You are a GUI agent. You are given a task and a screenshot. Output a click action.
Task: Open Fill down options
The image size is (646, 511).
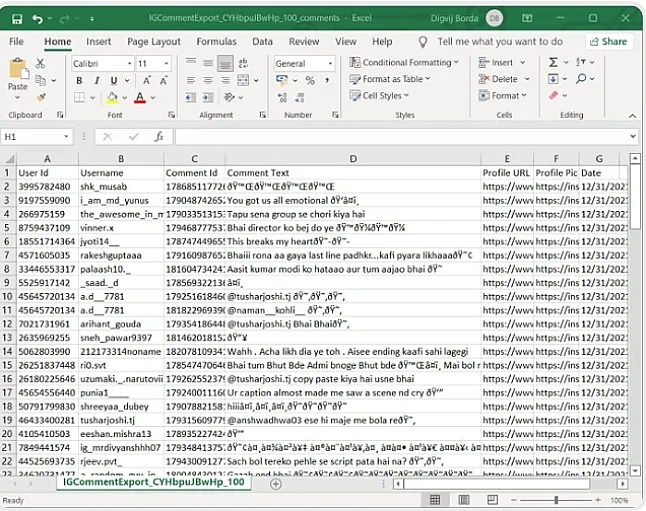[553, 78]
